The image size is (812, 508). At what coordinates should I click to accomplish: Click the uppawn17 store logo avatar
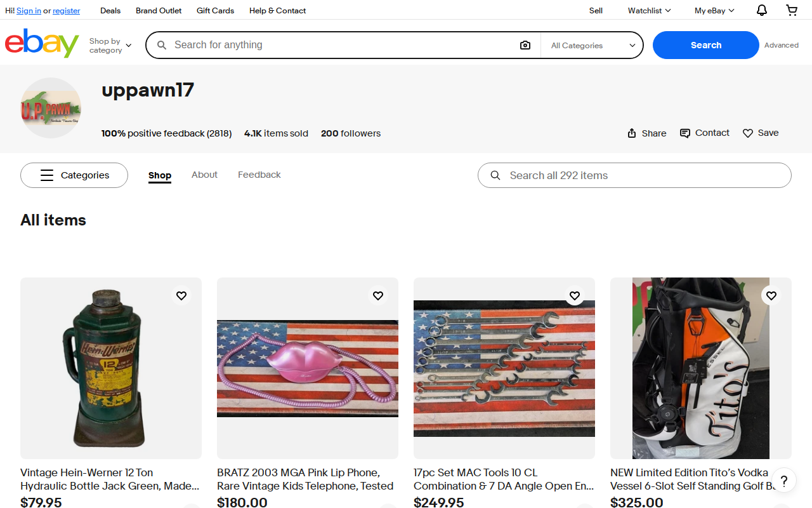click(x=51, y=108)
